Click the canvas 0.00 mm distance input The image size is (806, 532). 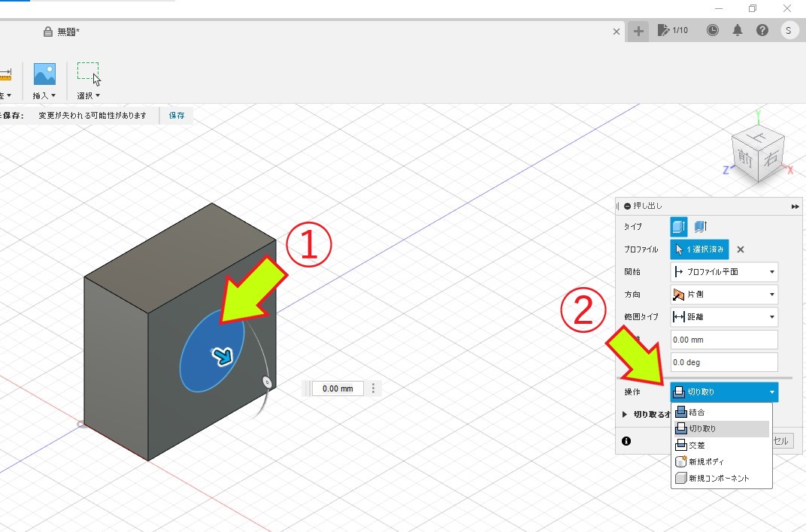click(338, 388)
